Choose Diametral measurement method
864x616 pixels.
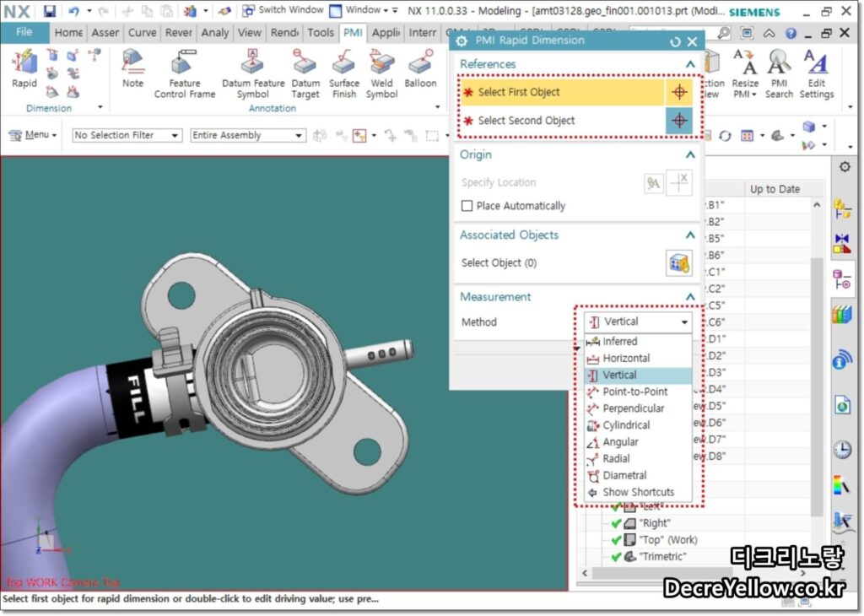pyautogui.click(x=638, y=475)
